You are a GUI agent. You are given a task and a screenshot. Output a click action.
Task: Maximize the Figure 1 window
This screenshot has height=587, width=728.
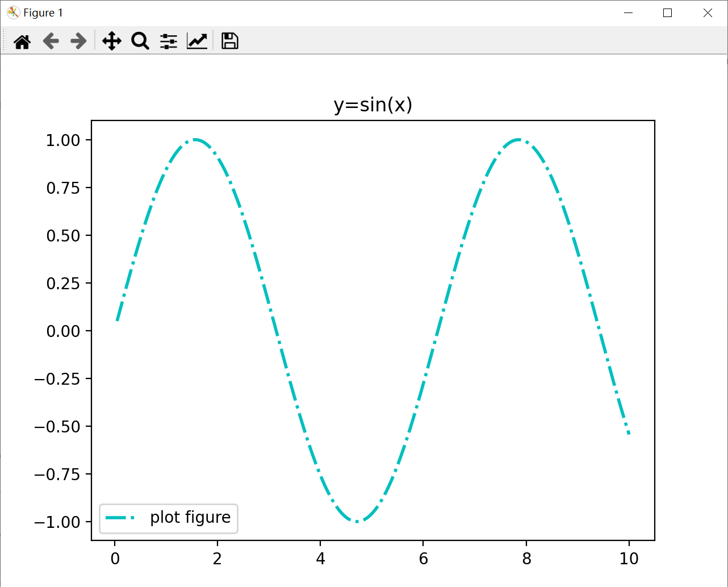(668, 13)
